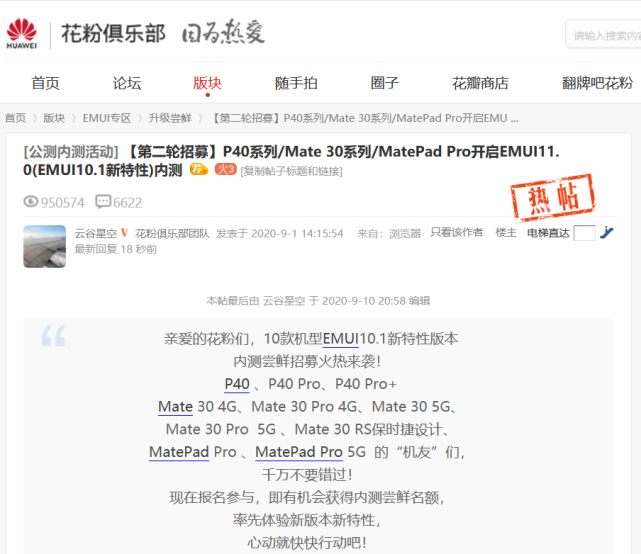This screenshot has width=641, height=554.
Task: Click 云谷星空 in last-edited note
Action: click(284, 301)
